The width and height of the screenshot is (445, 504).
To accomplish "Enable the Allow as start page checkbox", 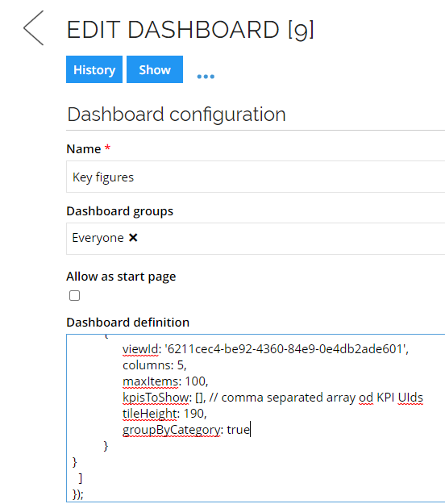I will [74, 295].
